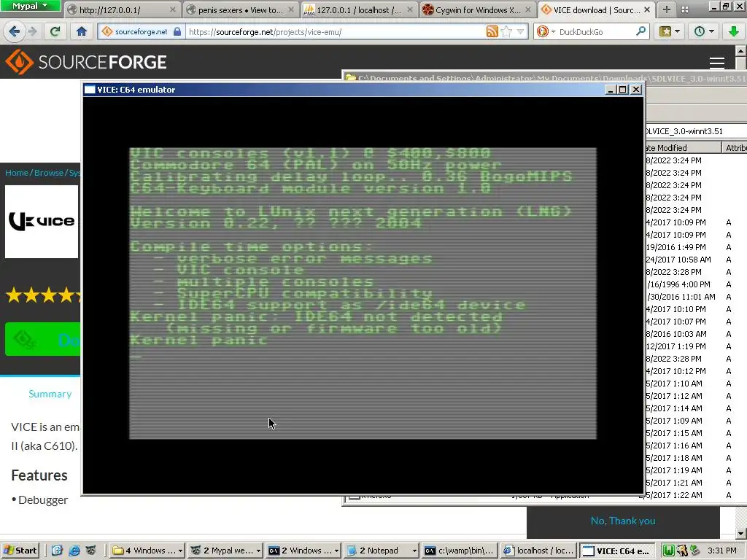Click the SDLVICE_3.0-winnt3.51 address field in Explorer
747x560 pixels.
click(x=695, y=131)
